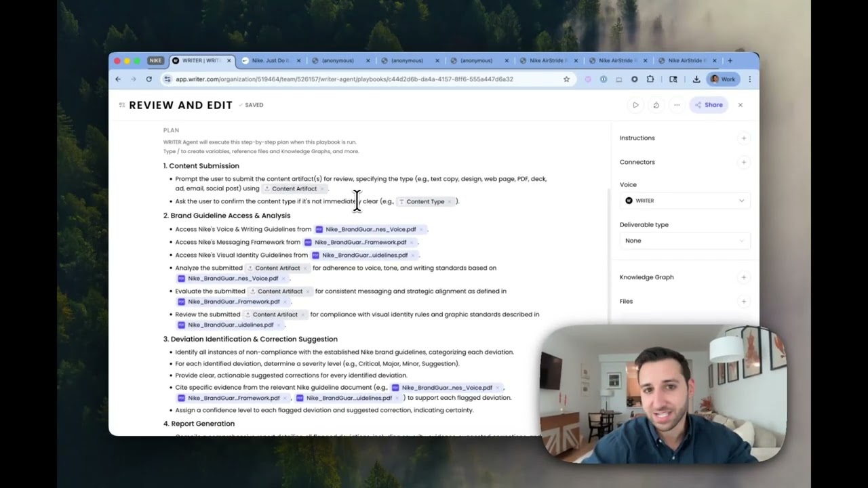
Task: Open the three-dot more options menu
Action: 676,105
